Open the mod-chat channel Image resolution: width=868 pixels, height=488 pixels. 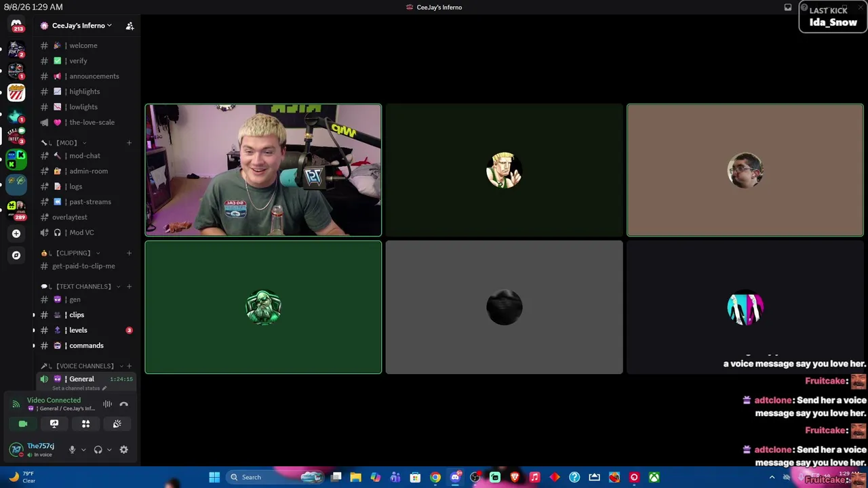86,156
